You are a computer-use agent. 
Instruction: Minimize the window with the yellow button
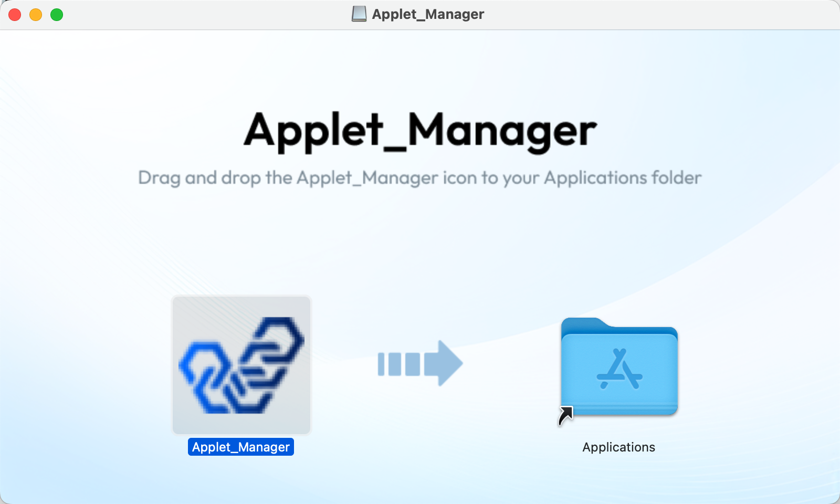pyautogui.click(x=36, y=15)
